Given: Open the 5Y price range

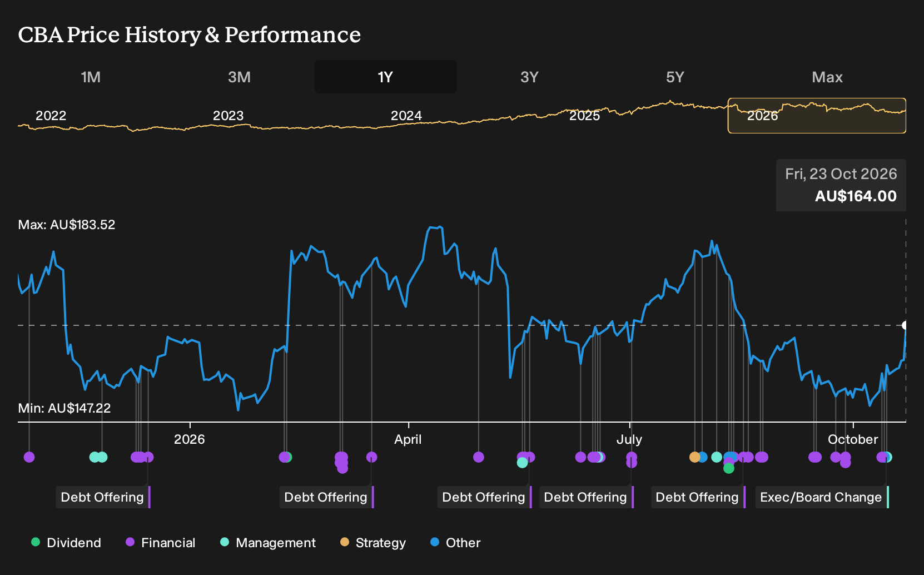Looking at the screenshot, I should pyautogui.click(x=675, y=77).
